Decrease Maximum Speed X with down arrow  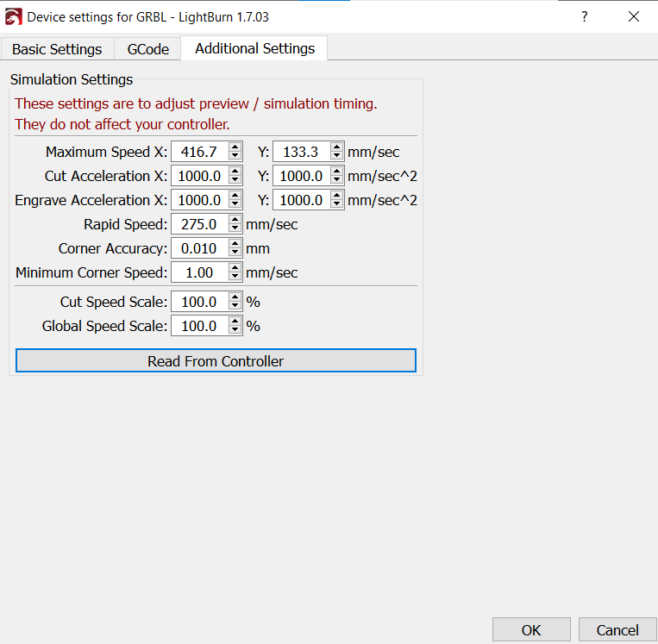tap(235, 156)
